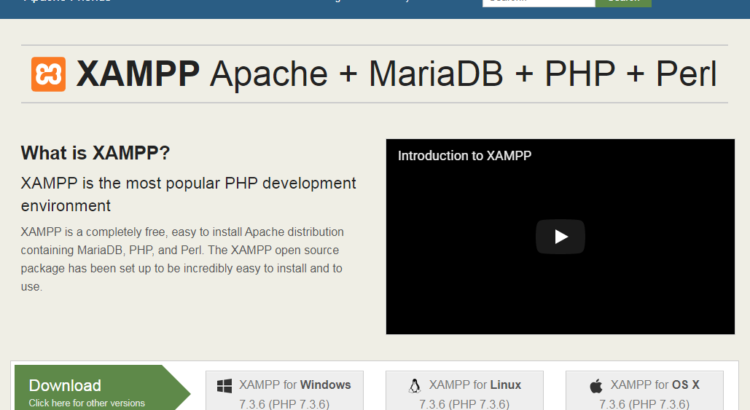This screenshot has width=750, height=410.
Task: Click the green Download heading
Action: (x=65, y=385)
